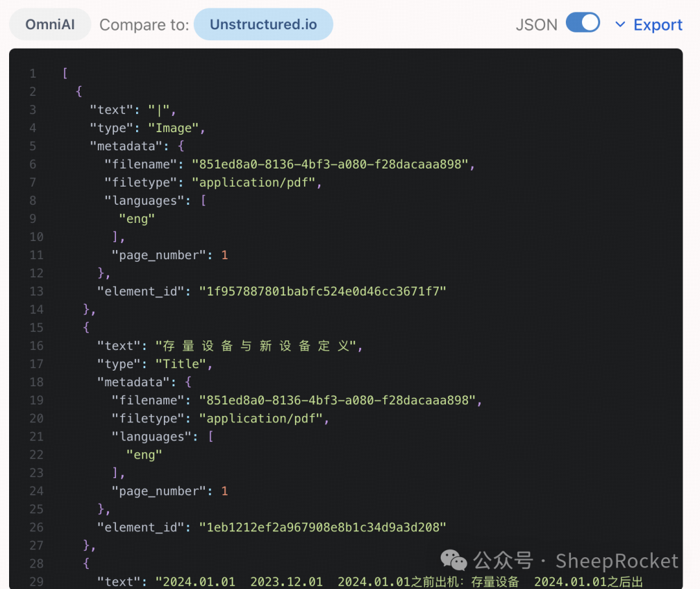Viewport: 700px width, 589px height.
Task: Click page_number value on line 24
Action: coord(224,491)
